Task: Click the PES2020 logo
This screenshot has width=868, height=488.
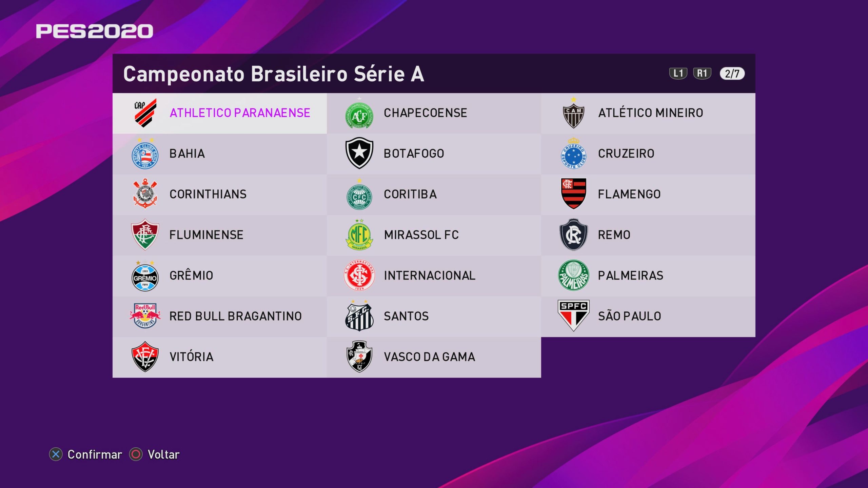Action: 95,31
